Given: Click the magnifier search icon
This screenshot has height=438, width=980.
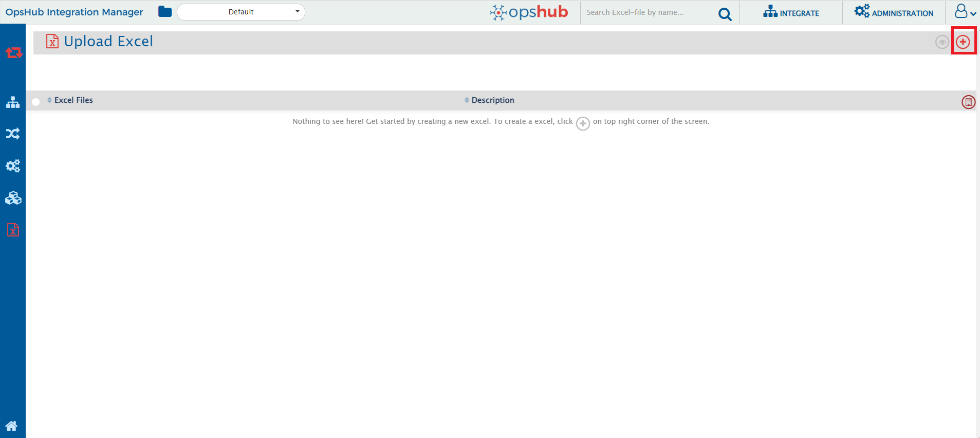Looking at the screenshot, I should click(x=725, y=14).
